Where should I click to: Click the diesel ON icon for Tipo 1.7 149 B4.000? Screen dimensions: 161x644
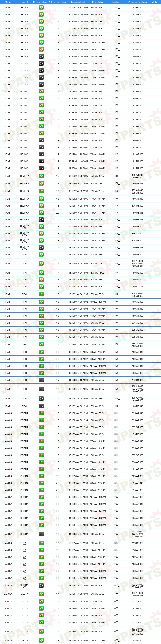pyautogui.click(x=41, y=380)
